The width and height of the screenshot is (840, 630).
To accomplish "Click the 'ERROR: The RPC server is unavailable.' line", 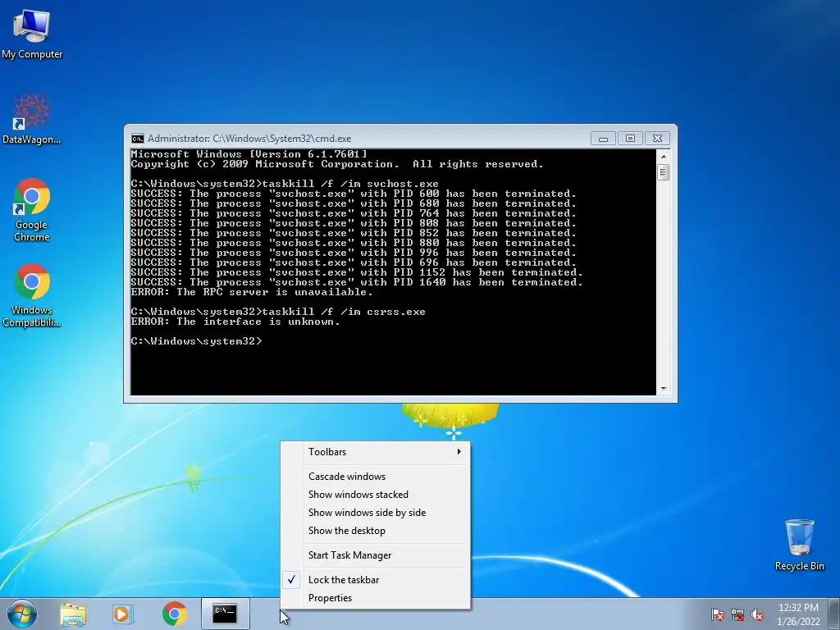I will tap(251, 293).
